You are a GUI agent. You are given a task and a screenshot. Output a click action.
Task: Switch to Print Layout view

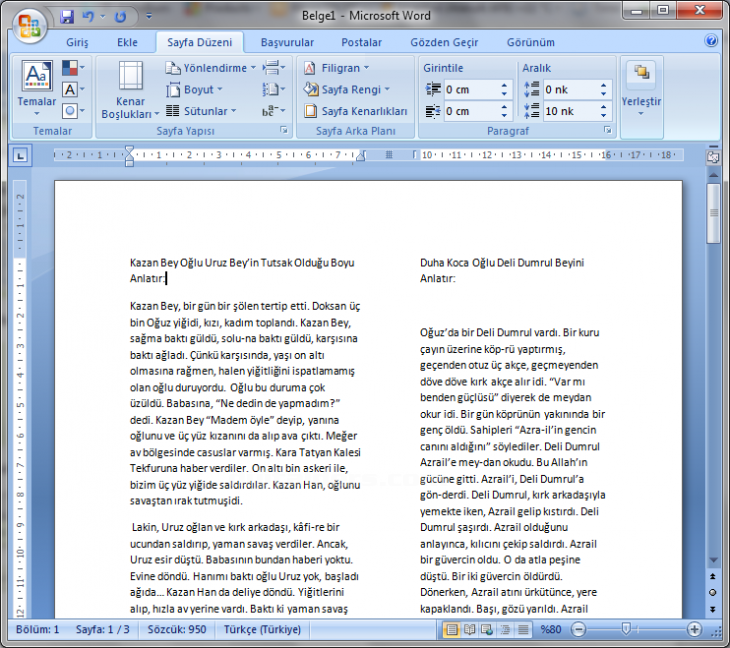(x=451, y=630)
